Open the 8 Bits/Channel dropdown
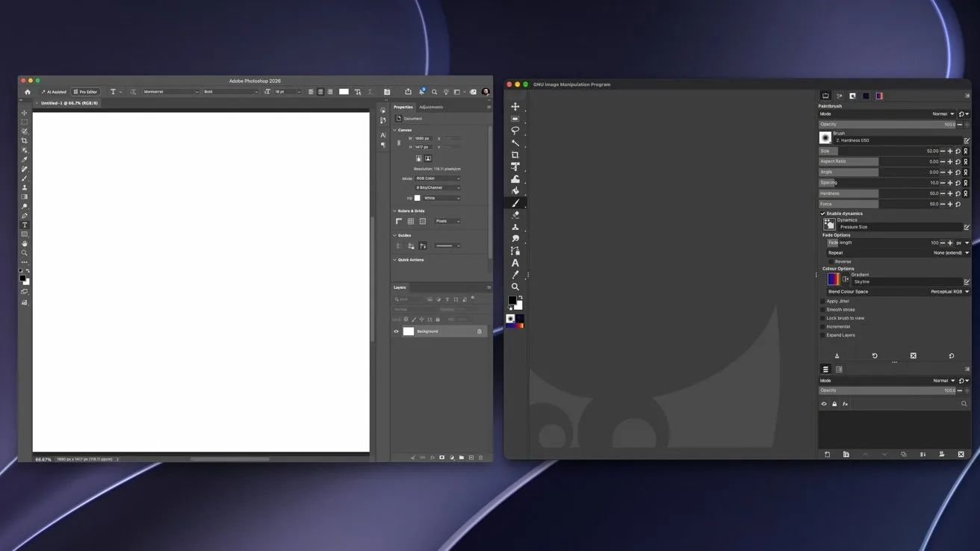 (x=438, y=188)
